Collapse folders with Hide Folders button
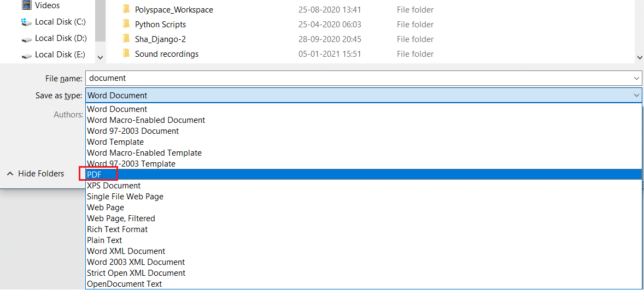 click(36, 174)
